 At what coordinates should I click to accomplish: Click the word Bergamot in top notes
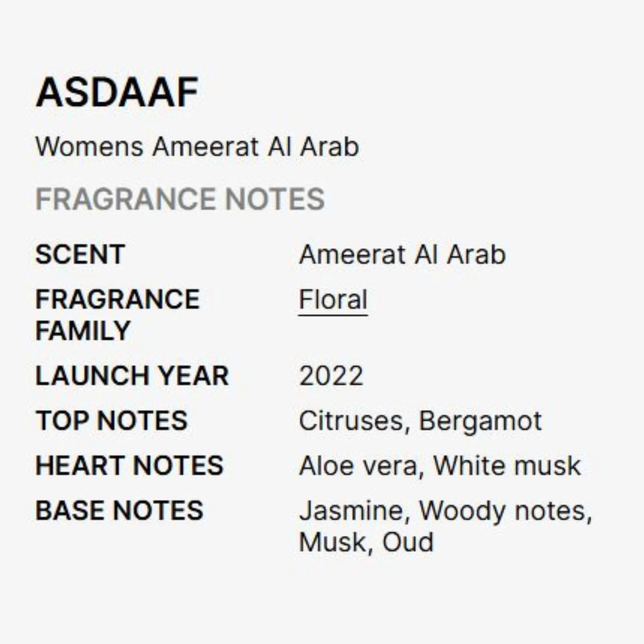pyautogui.click(x=480, y=420)
